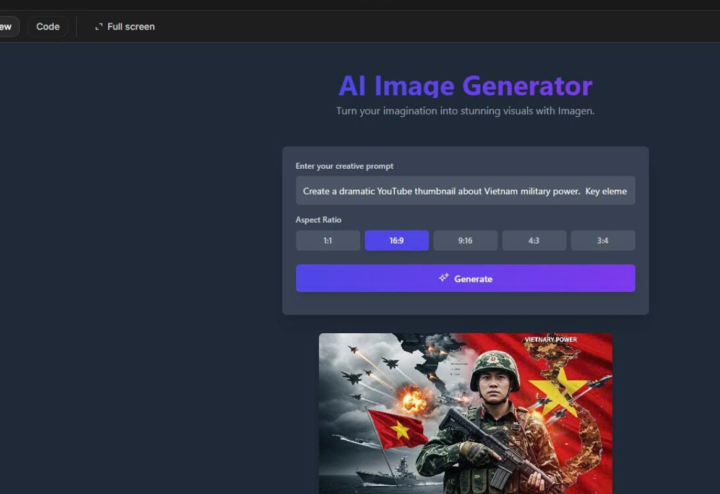This screenshot has height=494, width=720.
Task: Click the full screen expand icon
Action: (99, 27)
